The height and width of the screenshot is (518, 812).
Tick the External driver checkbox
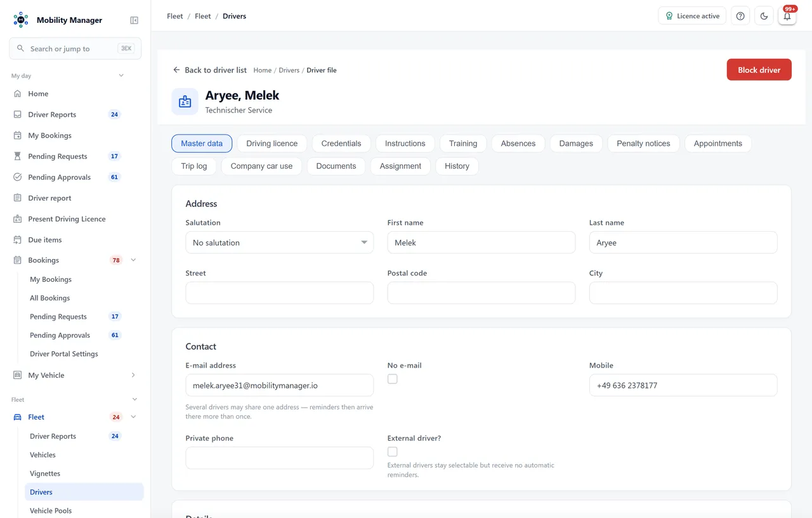393,452
